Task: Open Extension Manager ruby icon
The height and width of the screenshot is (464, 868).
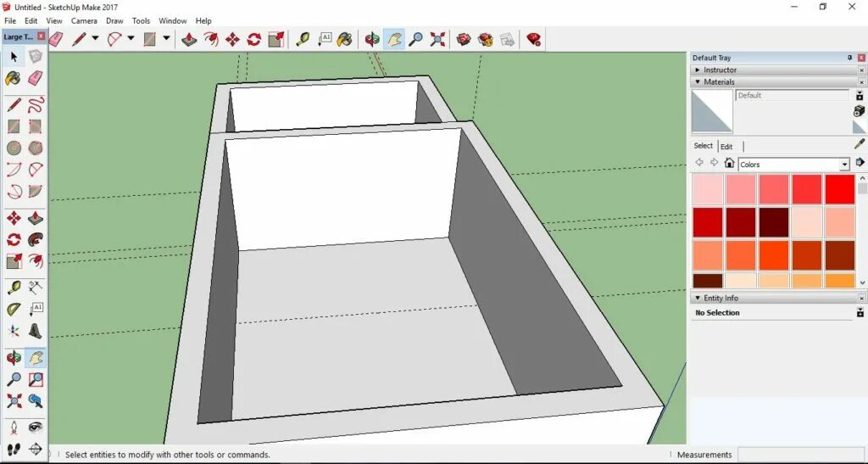Action: click(534, 39)
